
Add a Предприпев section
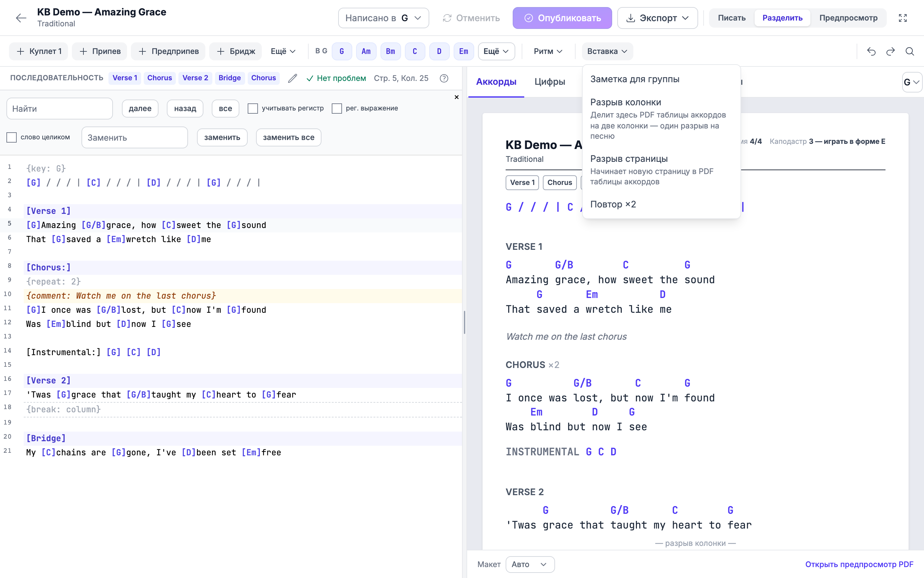(x=168, y=51)
